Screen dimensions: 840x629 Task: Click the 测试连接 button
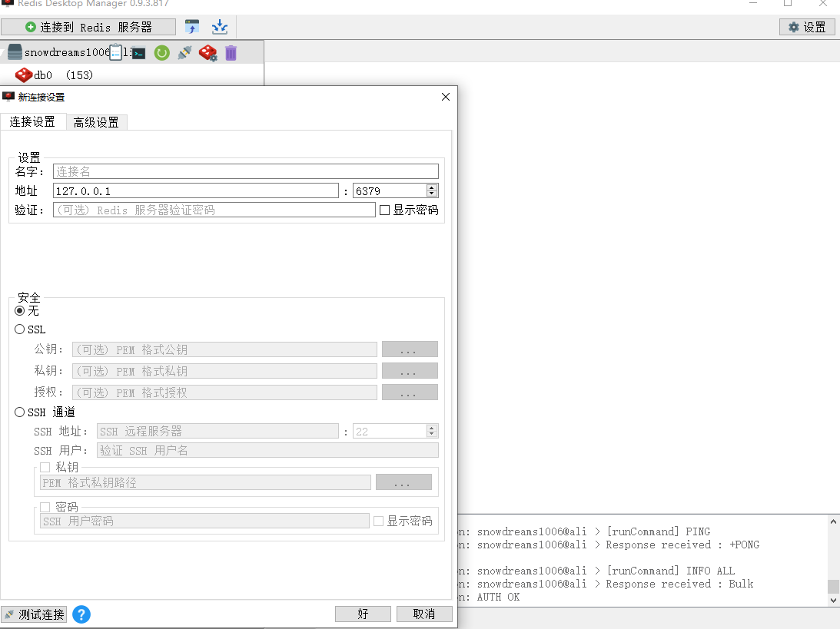35,614
